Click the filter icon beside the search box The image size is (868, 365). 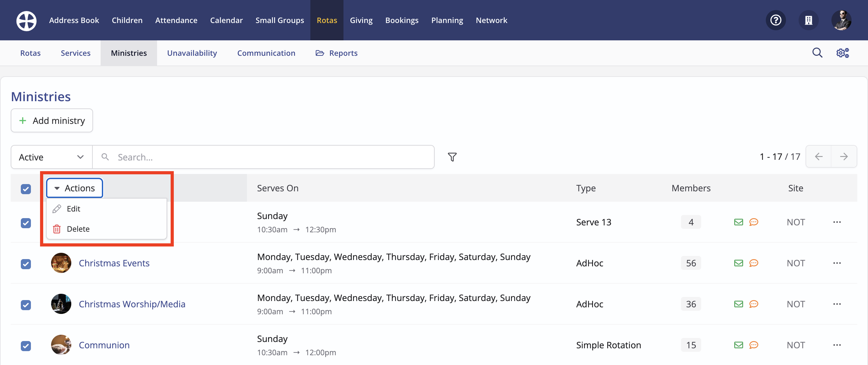(452, 157)
